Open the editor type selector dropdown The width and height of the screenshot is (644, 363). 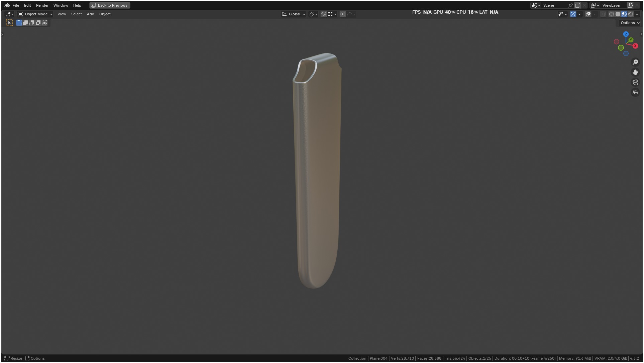pos(9,14)
